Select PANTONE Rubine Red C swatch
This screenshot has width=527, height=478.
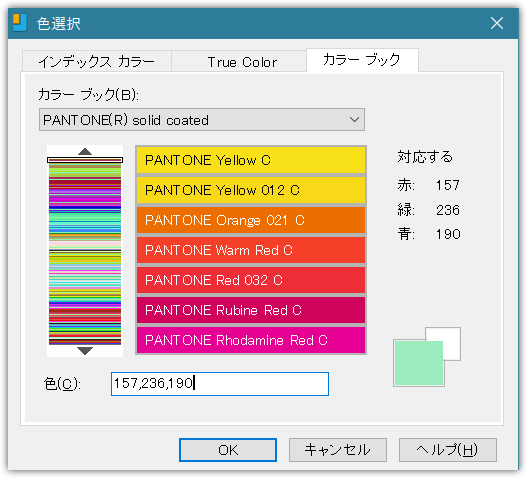(251, 310)
